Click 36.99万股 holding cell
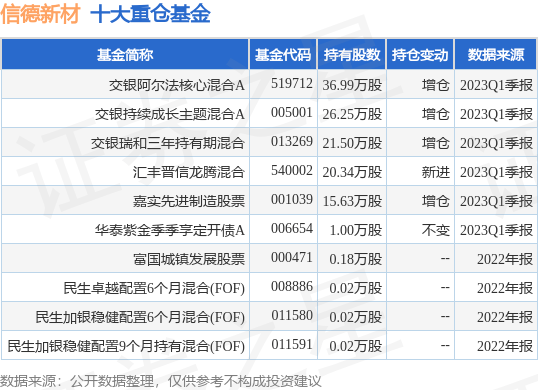 (x=352, y=85)
